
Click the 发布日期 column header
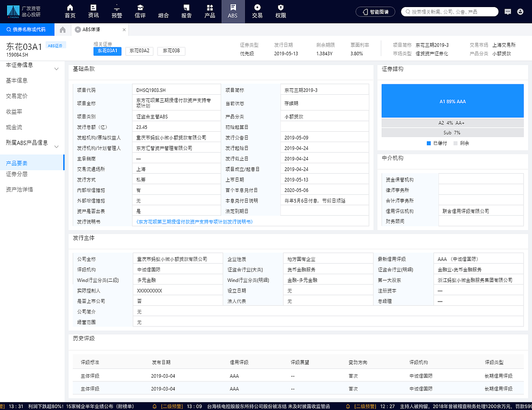pos(161,363)
